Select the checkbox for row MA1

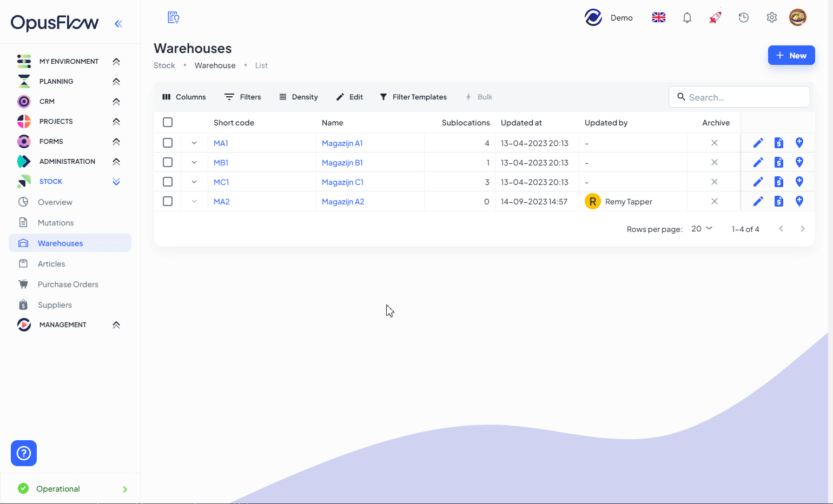pyautogui.click(x=168, y=143)
